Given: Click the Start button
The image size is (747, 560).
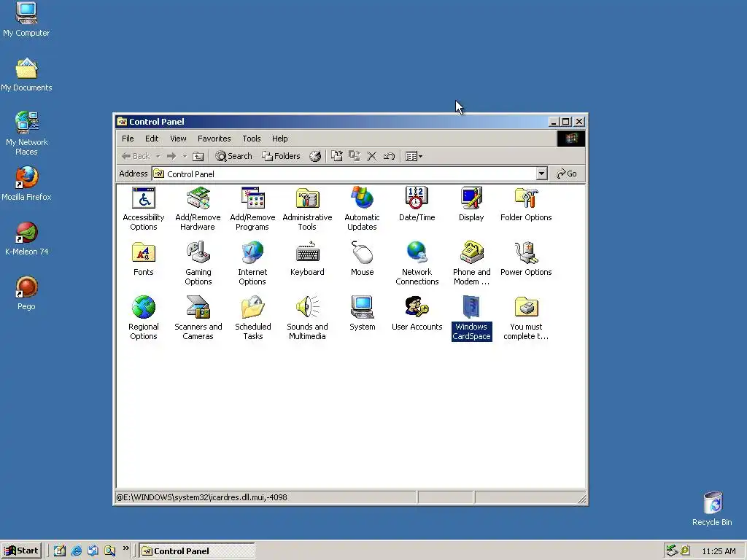Looking at the screenshot, I should coord(21,551).
